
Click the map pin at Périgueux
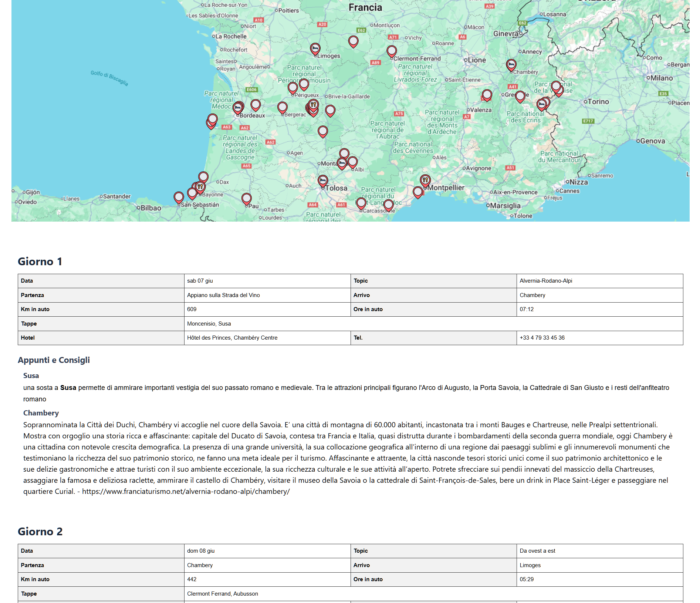click(x=293, y=88)
